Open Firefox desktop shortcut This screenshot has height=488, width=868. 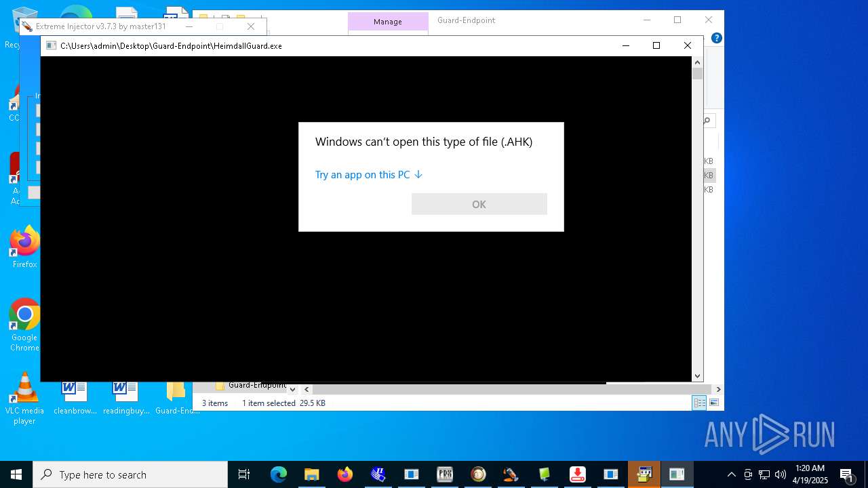pyautogui.click(x=24, y=247)
